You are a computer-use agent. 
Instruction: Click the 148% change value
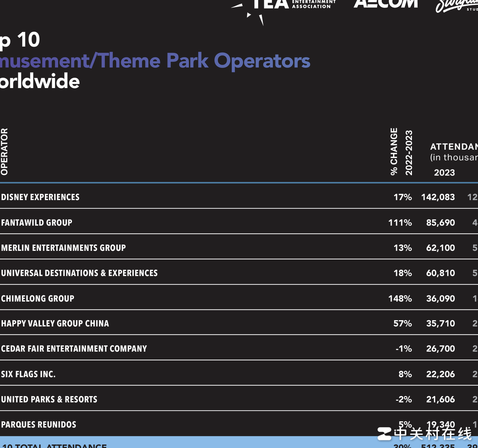pyautogui.click(x=400, y=298)
